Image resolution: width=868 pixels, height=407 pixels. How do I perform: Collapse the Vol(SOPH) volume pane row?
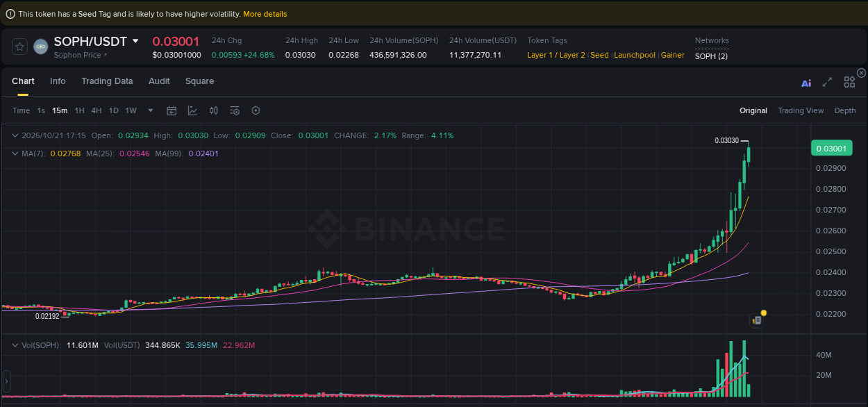pos(15,344)
